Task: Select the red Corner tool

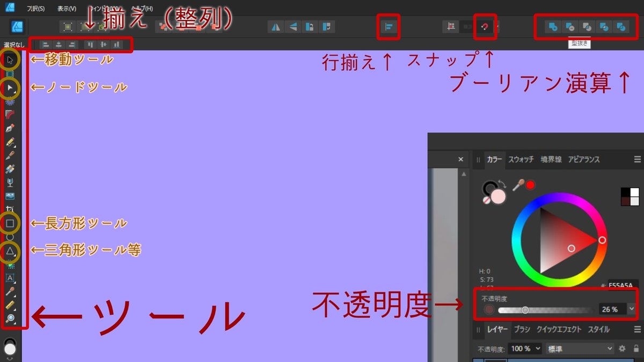Action: [10, 114]
